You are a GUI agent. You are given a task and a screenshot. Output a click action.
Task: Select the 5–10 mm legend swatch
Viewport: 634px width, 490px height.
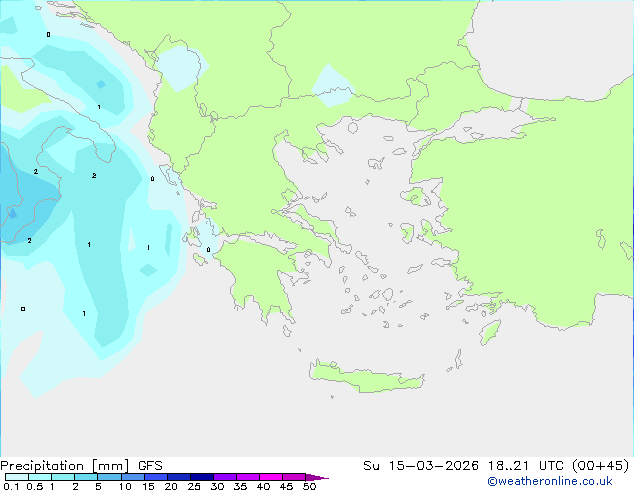(x=109, y=477)
